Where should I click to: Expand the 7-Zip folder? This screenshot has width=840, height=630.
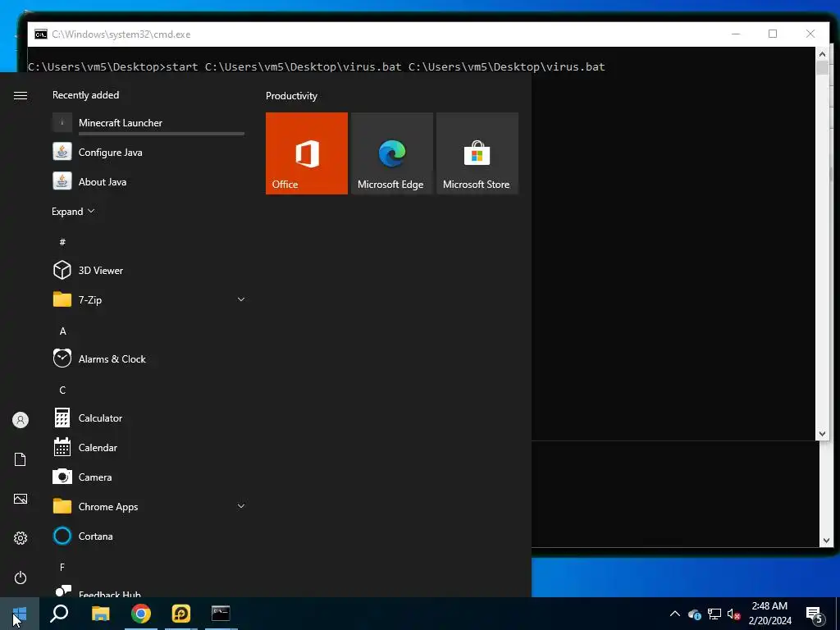[241, 299]
